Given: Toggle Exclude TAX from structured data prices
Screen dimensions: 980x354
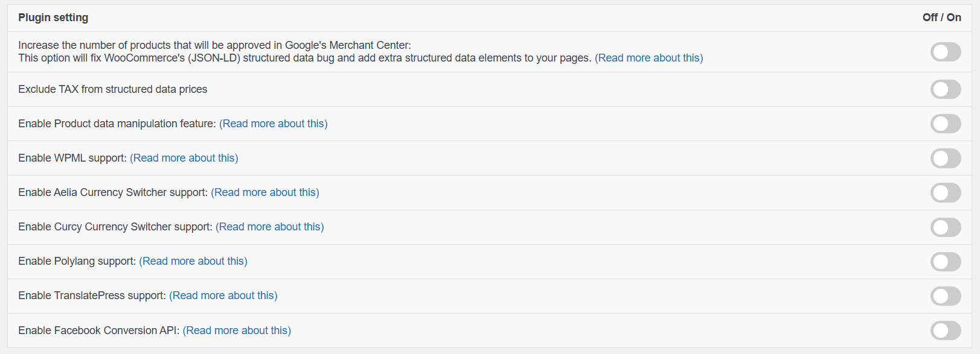Looking at the screenshot, I should coord(946,89).
